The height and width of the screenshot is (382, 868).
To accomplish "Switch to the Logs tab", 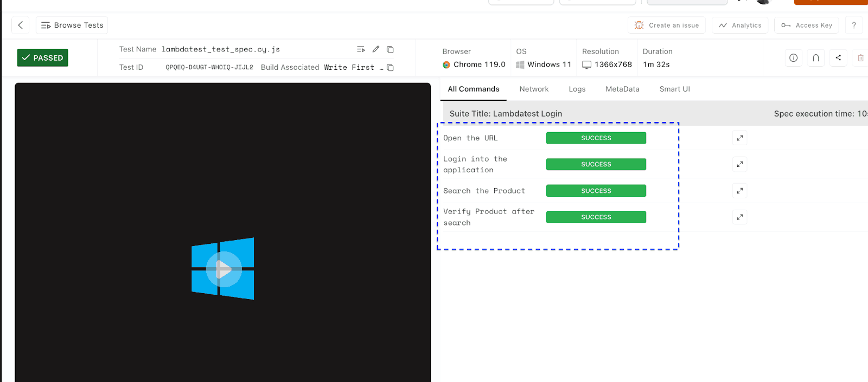I will click(x=577, y=89).
